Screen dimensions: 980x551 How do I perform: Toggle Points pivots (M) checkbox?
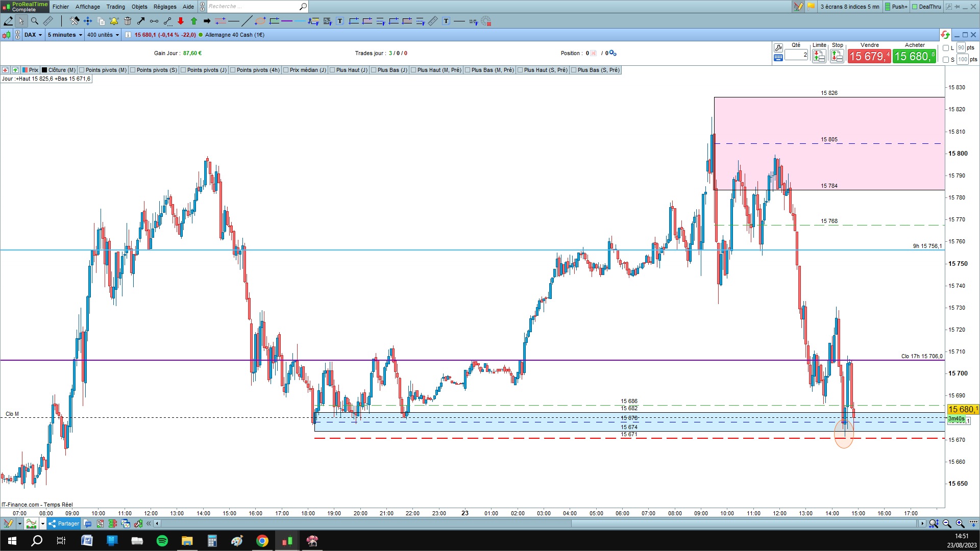[x=82, y=70]
